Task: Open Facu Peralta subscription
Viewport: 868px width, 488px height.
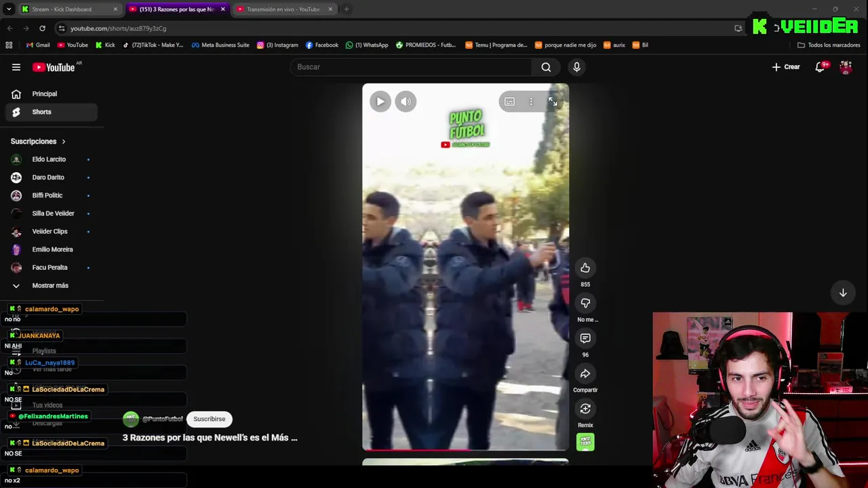Action: tap(52, 268)
